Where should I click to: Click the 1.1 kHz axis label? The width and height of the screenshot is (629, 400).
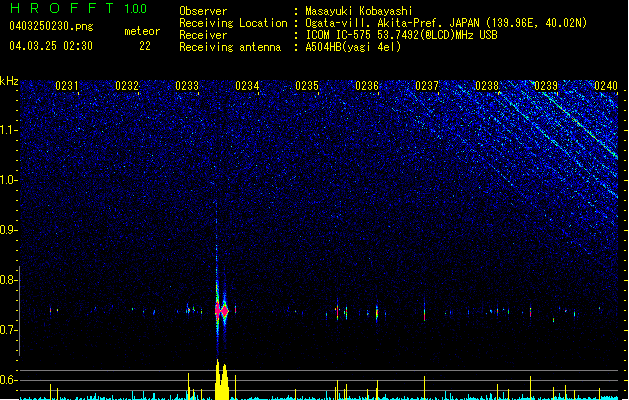coord(8,130)
